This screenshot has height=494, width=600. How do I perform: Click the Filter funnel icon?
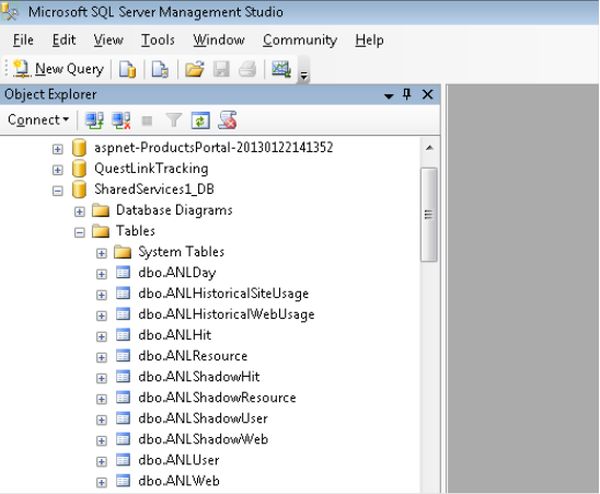(173, 120)
